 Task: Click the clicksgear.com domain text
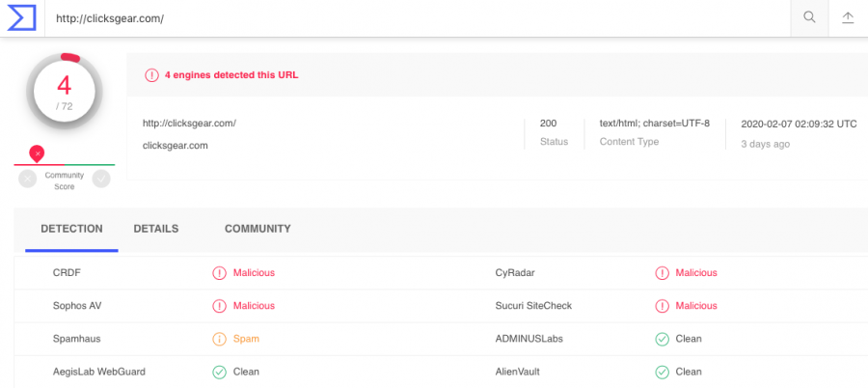(x=175, y=146)
